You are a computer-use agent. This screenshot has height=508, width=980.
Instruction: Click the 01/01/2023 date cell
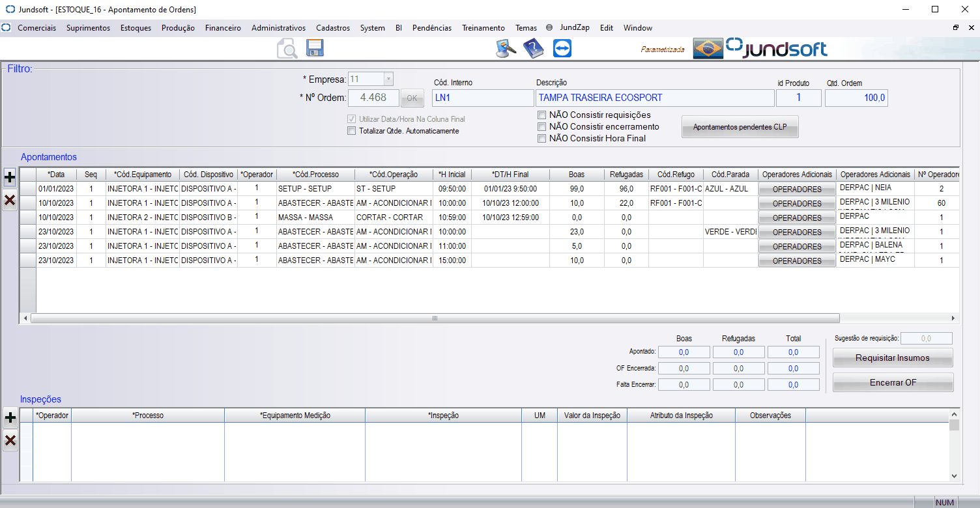click(56, 189)
